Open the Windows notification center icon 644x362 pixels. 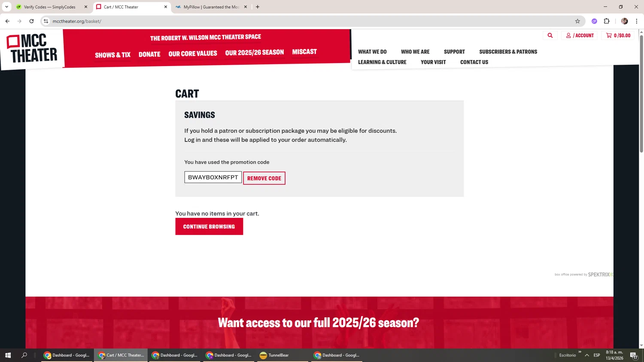(633, 355)
